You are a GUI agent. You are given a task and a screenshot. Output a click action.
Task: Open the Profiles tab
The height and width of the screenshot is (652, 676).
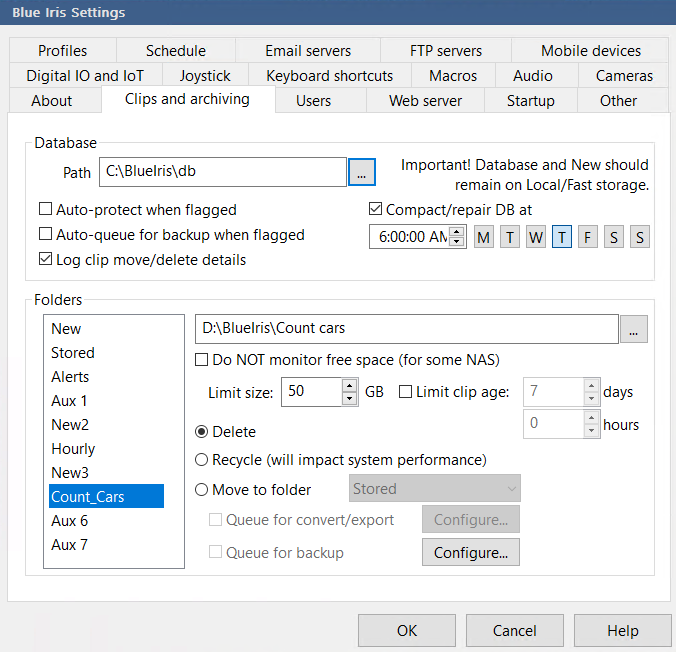[x=63, y=50]
